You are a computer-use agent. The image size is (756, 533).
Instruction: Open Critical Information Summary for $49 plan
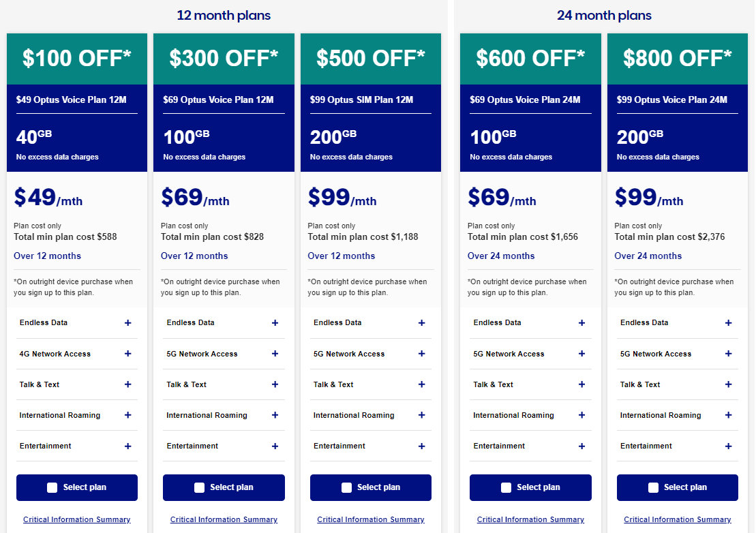coord(76,519)
